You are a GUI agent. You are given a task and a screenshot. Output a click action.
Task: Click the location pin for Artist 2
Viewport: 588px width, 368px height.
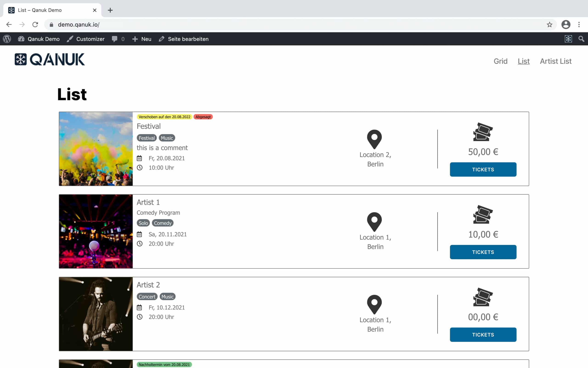374,305
